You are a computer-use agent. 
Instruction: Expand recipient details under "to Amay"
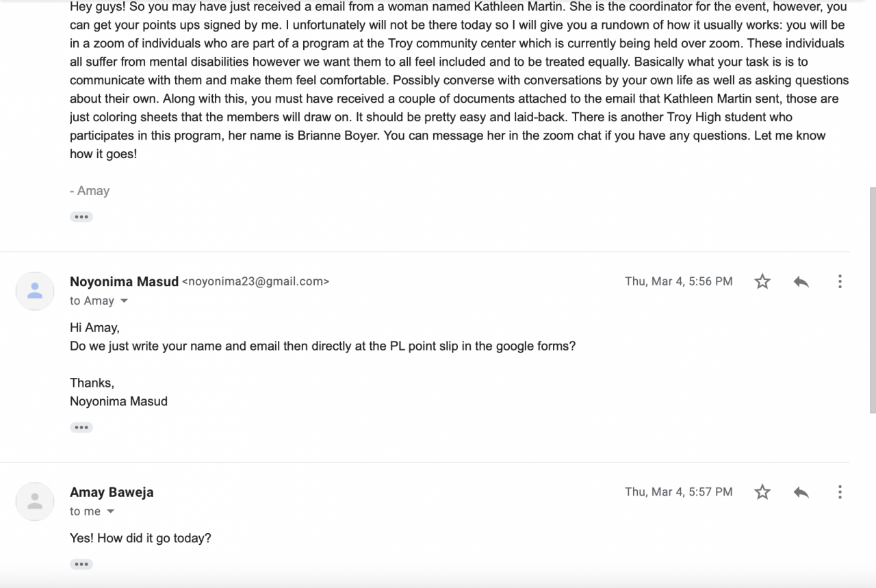coord(124,301)
